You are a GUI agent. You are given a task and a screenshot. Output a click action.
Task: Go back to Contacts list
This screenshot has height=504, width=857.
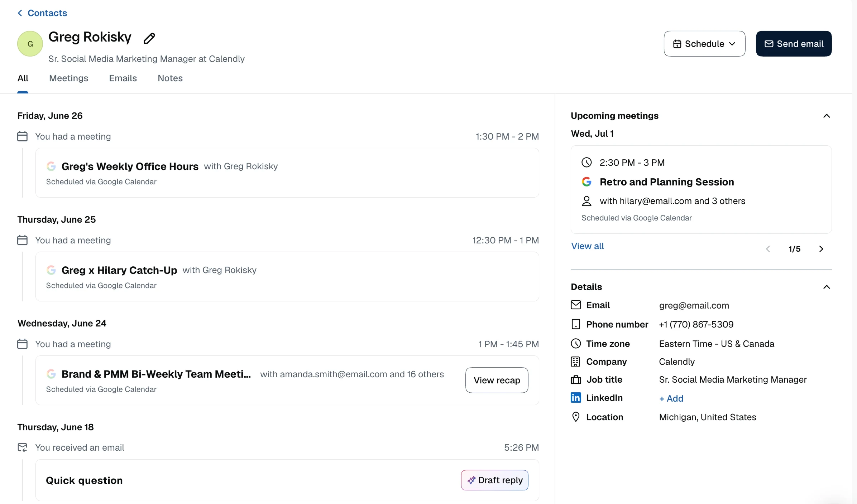click(42, 13)
